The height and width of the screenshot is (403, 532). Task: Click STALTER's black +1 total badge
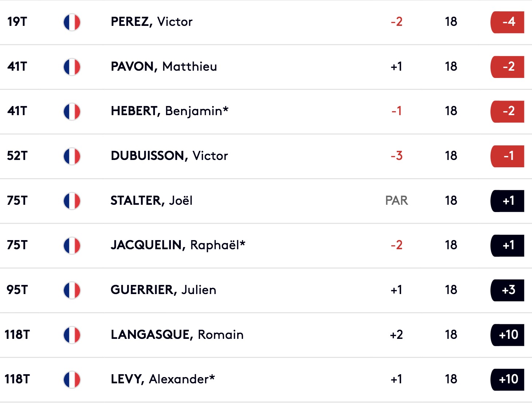pyautogui.click(x=508, y=201)
